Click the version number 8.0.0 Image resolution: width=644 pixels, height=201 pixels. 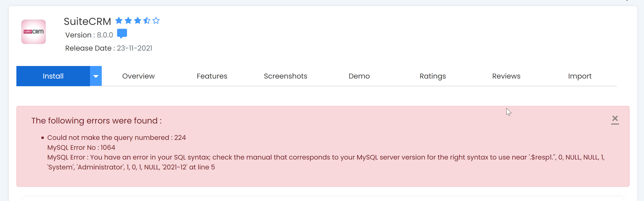[x=105, y=35]
